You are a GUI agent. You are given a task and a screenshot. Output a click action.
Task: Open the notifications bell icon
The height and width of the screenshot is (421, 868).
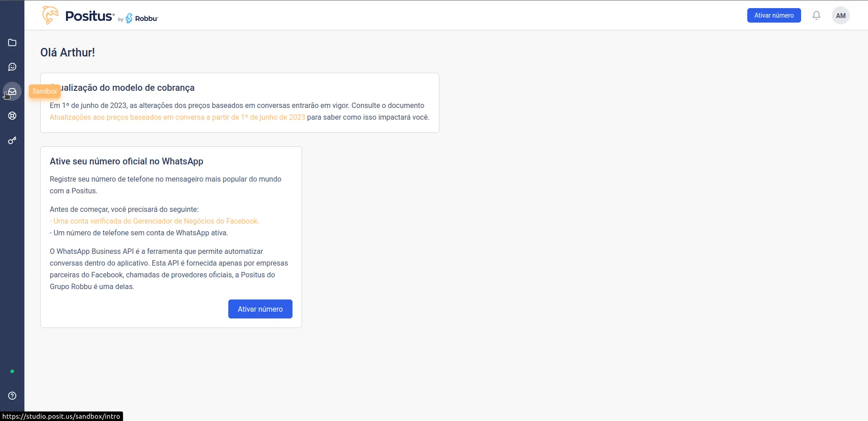[816, 15]
